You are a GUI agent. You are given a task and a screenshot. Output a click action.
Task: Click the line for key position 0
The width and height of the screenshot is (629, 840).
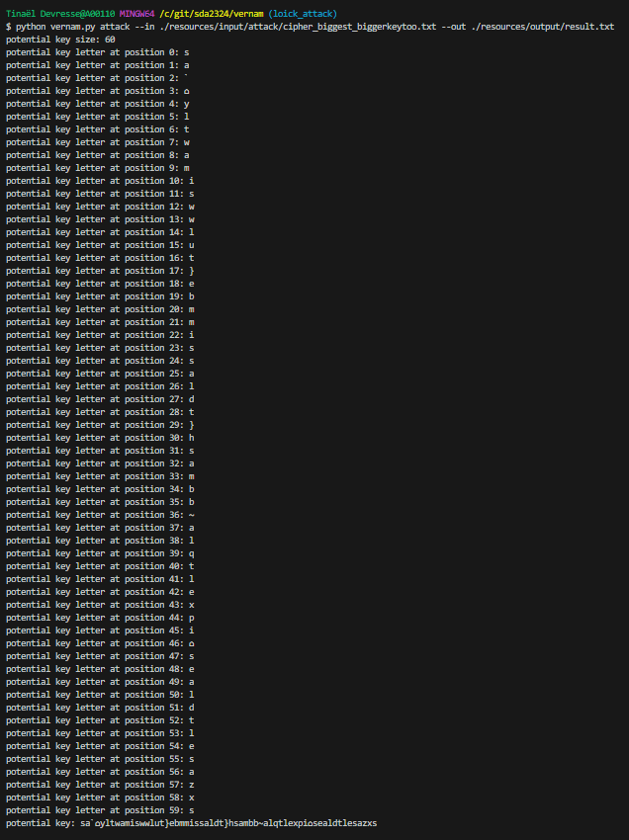point(98,52)
